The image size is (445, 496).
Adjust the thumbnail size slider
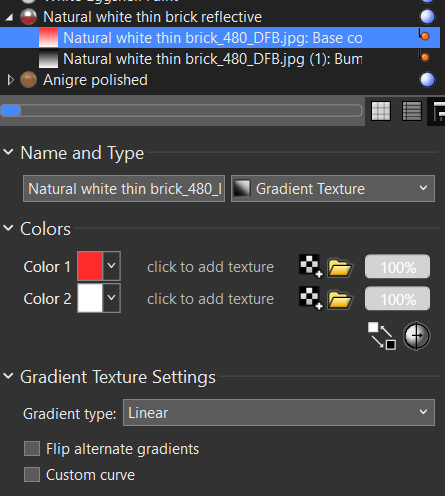(181, 111)
